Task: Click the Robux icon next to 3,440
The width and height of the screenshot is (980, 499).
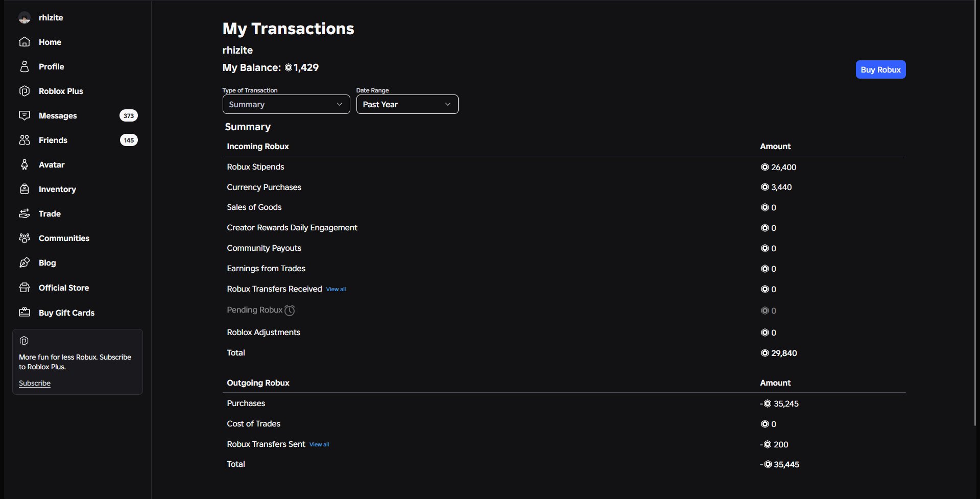Action: coord(764,187)
